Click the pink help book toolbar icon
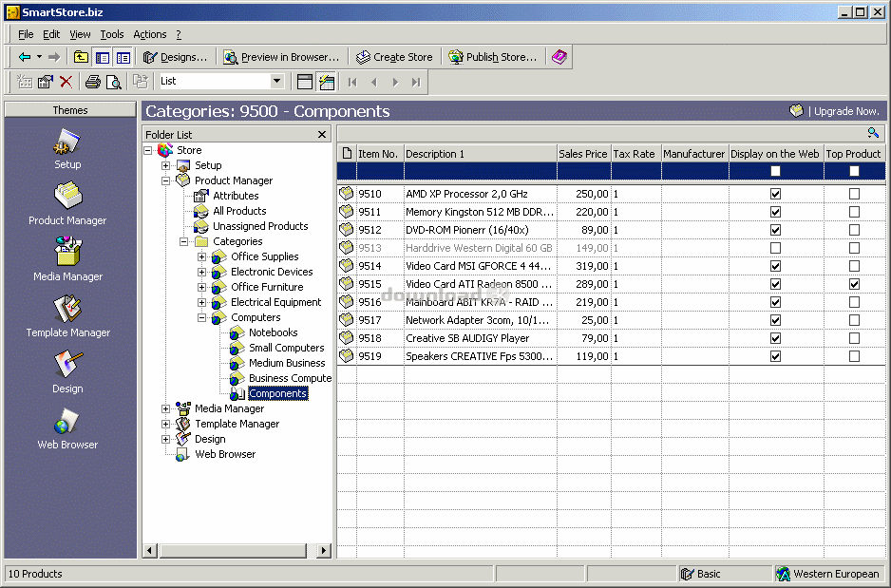Image resolution: width=891 pixels, height=588 pixels. (559, 57)
